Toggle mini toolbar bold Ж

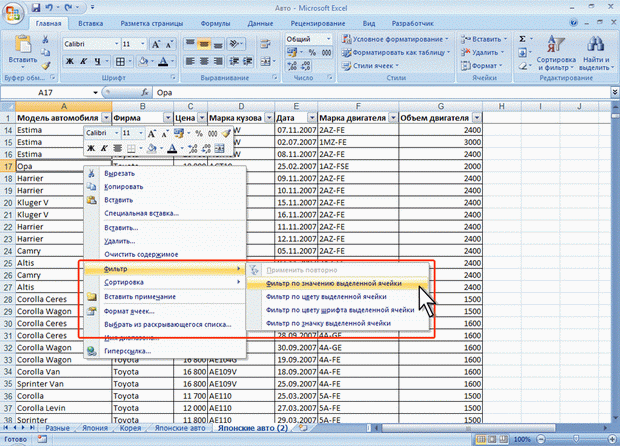coord(91,149)
